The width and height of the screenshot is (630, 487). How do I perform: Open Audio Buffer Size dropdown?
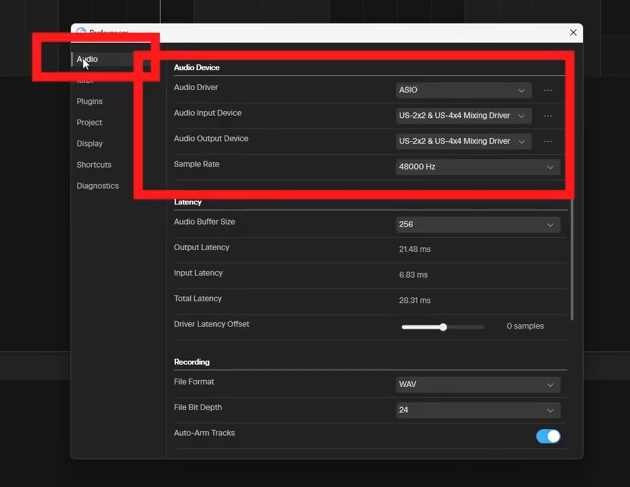click(x=477, y=225)
